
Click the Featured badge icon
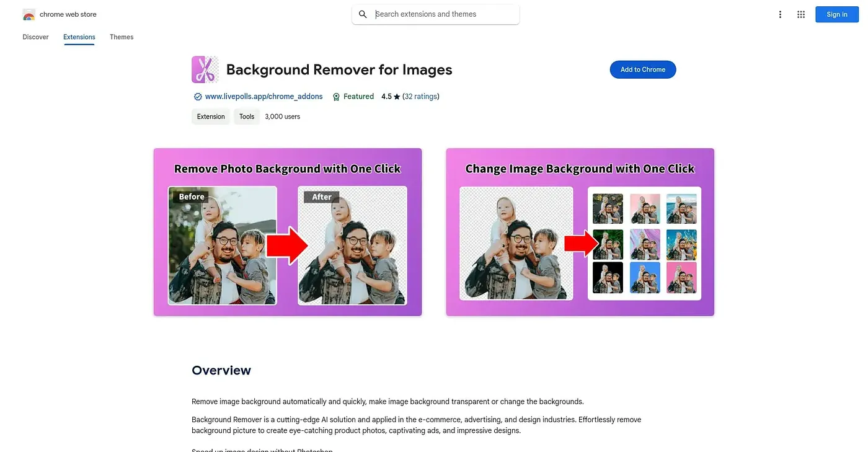pyautogui.click(x=337, y=97)
